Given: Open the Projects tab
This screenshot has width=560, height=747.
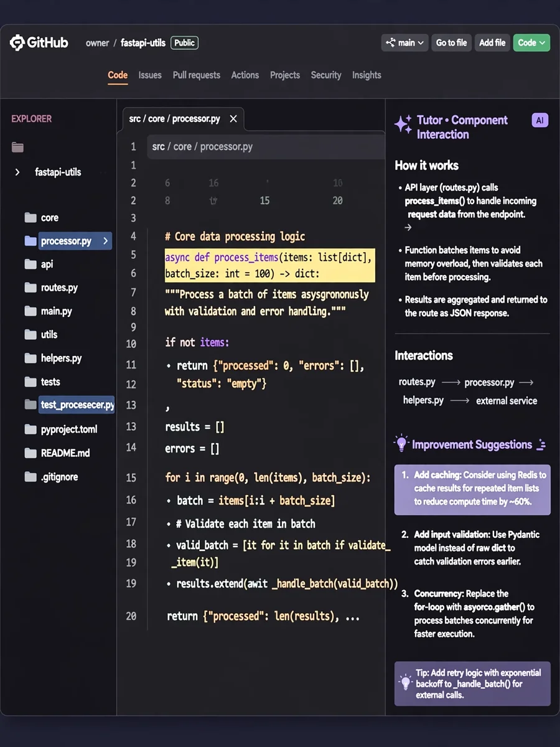Looking at the screenshot, I should click(285, 75).
